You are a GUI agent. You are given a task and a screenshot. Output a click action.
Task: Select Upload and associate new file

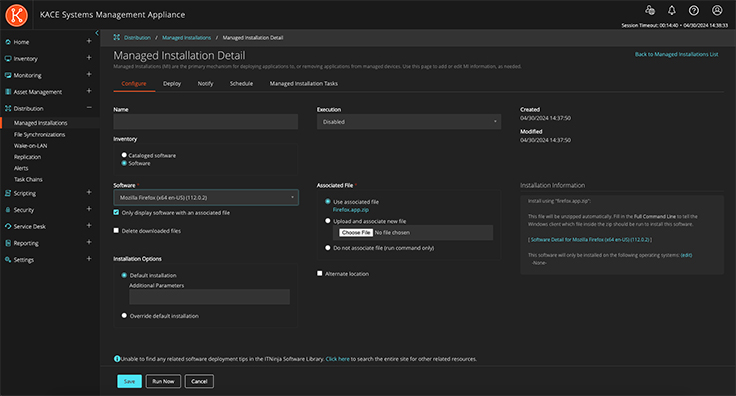click(328, 221)
